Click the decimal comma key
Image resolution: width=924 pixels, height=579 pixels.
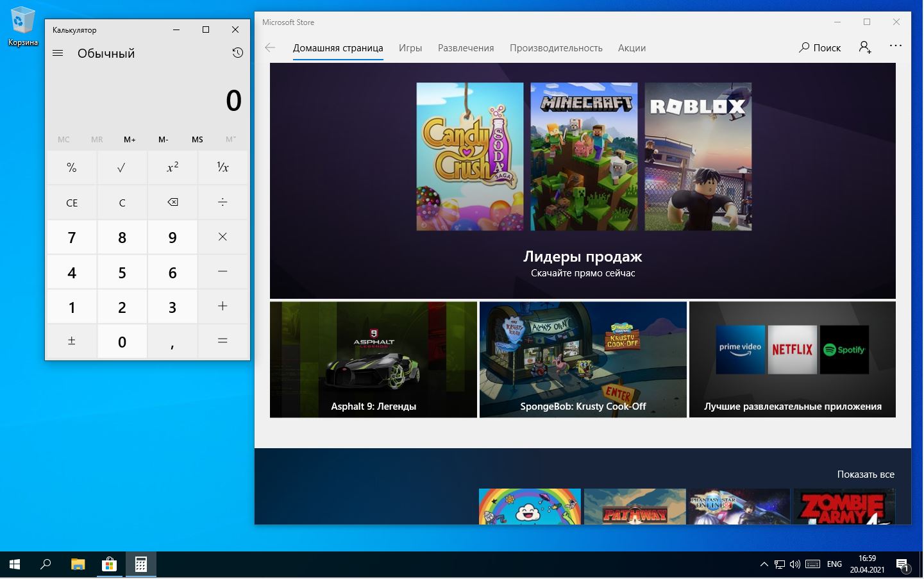tap(172, 341)
